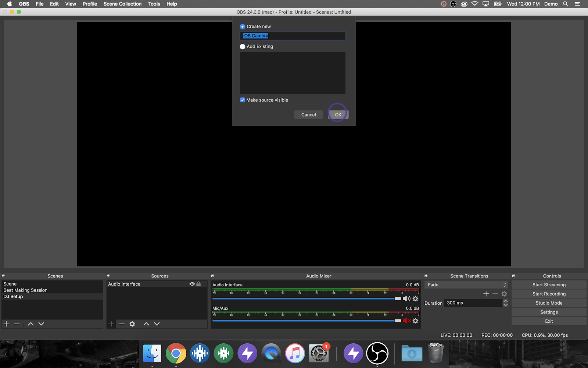Open the Edit menu

pos(54,4)
